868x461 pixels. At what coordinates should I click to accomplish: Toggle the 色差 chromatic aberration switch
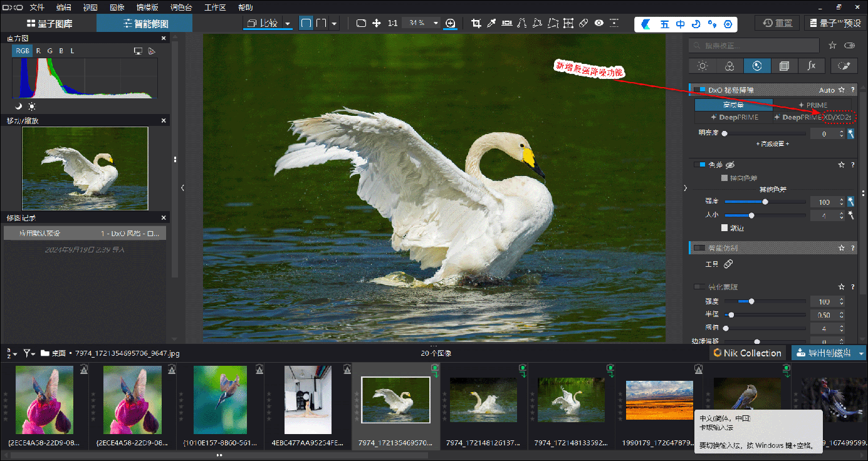[x=699, y=165]
